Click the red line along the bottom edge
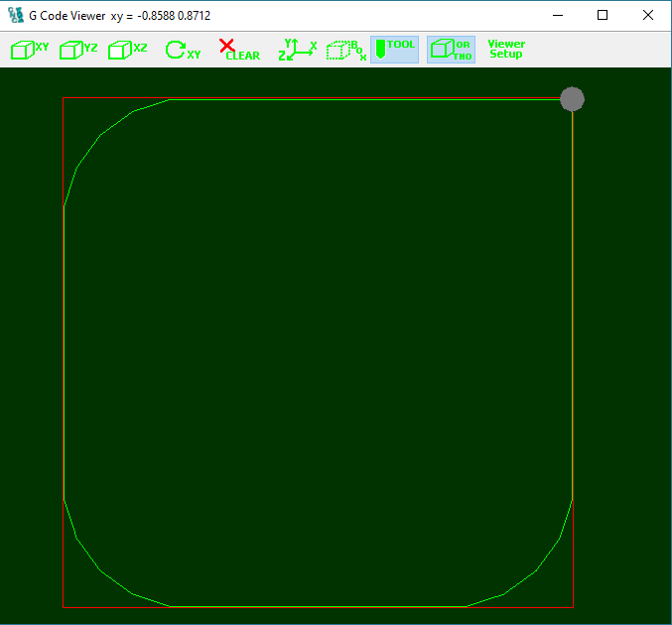 pyautogui.click(x=318, y=607)
